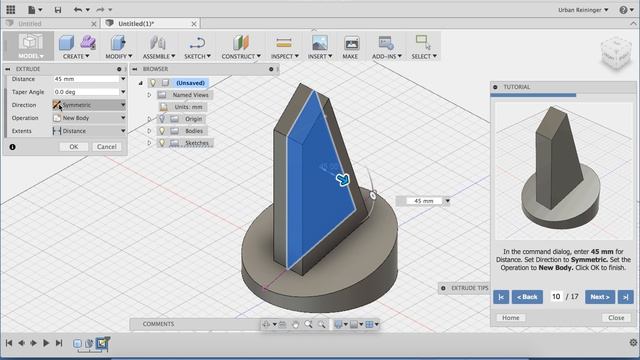Click the Distance input field in Extrude dialog
The height and width of the screenshot is (360, 640).
(x=86, y=79)
